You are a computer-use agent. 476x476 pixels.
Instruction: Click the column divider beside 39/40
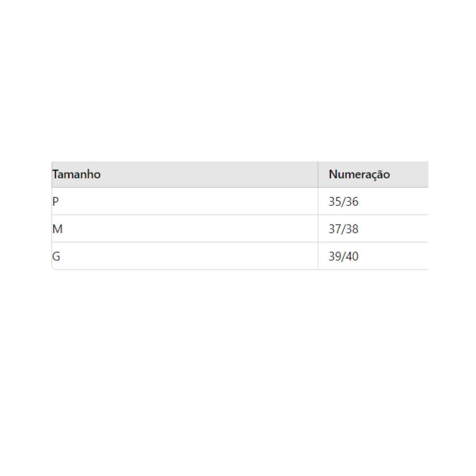318,256
